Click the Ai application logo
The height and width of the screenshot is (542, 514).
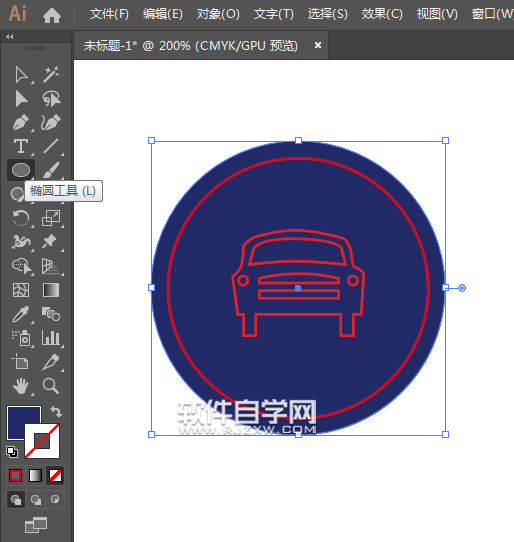tap(18, 14)
